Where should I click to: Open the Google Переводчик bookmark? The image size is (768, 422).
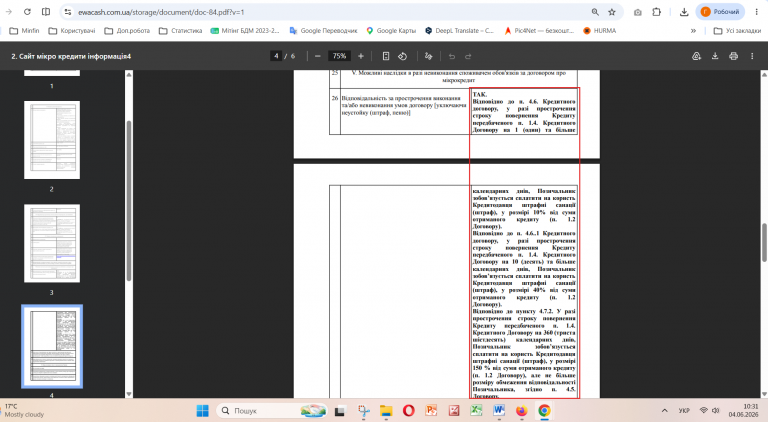coord(323,30)
